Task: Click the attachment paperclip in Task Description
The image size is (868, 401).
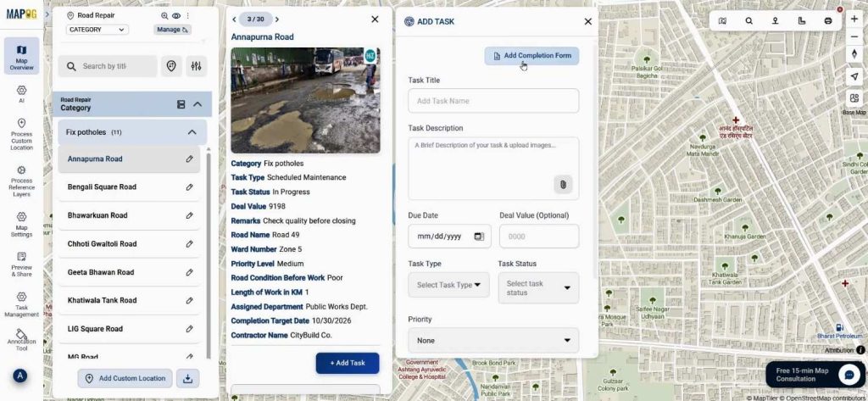Action: tap(561, 184)
